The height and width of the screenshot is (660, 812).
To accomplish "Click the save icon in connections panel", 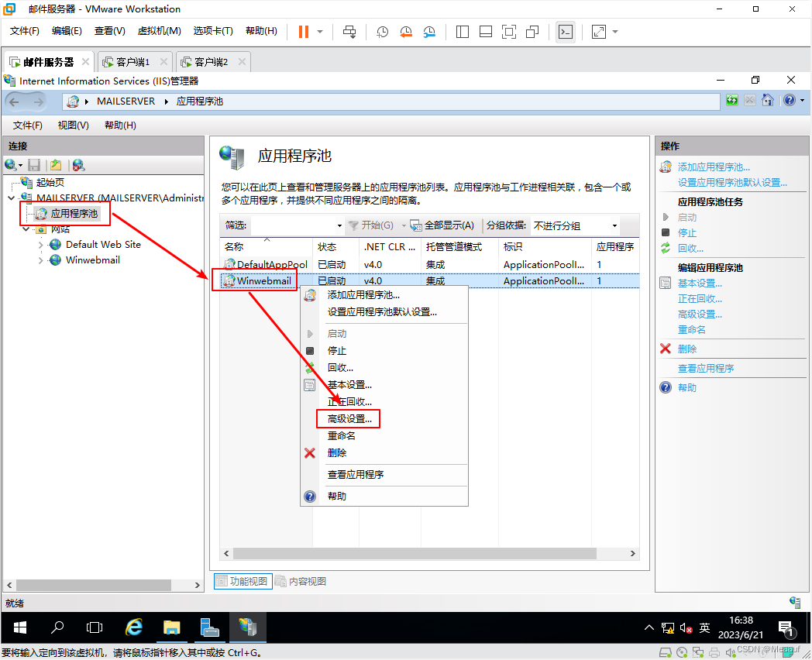I will (34, 165).
